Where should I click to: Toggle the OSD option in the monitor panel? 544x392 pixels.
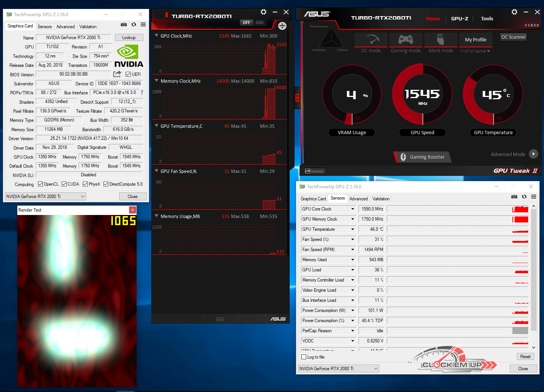click(260, 23)
